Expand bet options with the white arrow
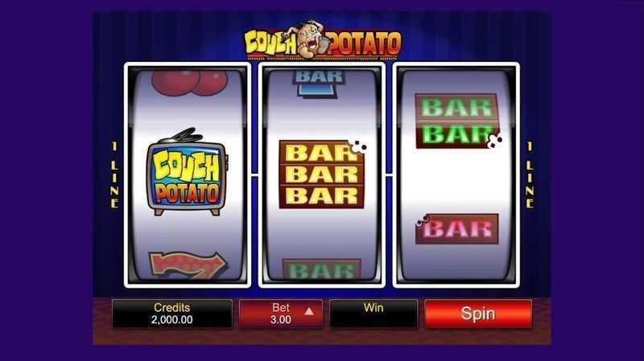Screen dimensions: 644x361 click(x=309, y=312)
